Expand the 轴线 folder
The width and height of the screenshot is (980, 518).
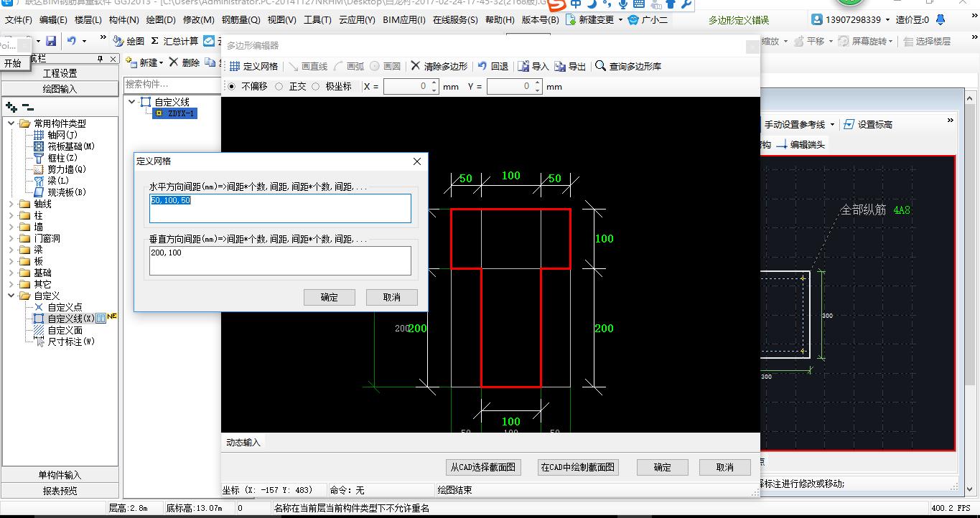point(11,204)
